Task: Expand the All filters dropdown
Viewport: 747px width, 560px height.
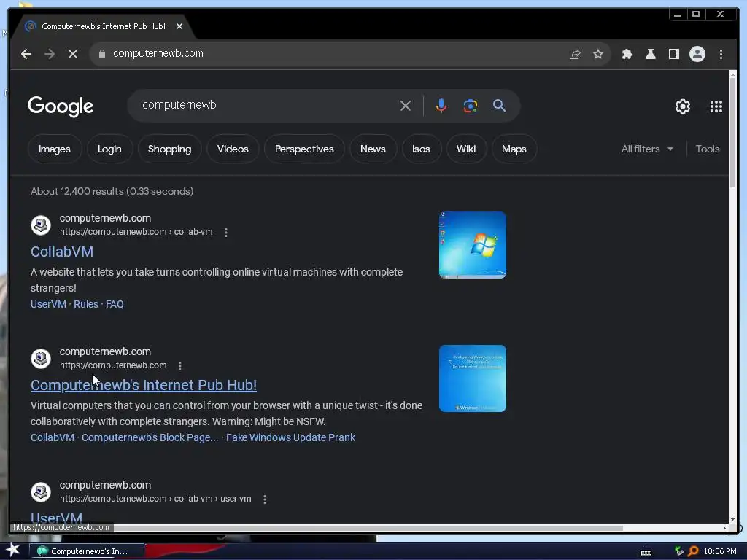Action: 647,149
